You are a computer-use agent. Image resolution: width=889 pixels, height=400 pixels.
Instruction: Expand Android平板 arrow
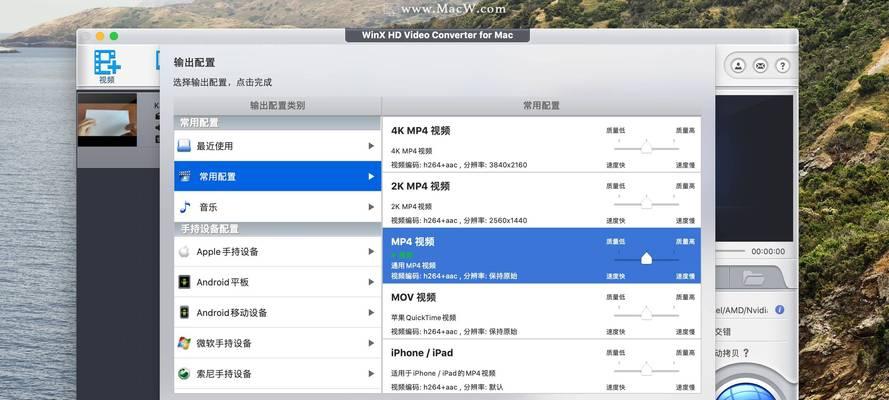pyautogui.click(x=371, y=282)
